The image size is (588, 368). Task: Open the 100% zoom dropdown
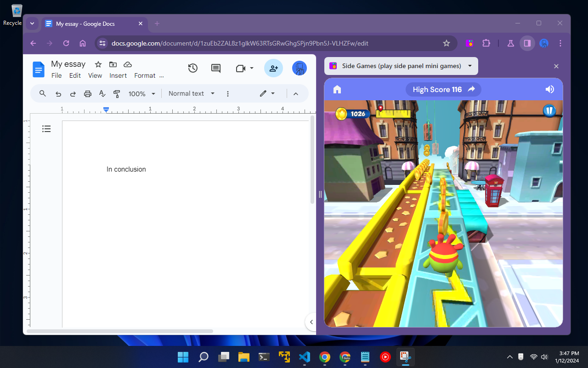click(x=142, y=94)
